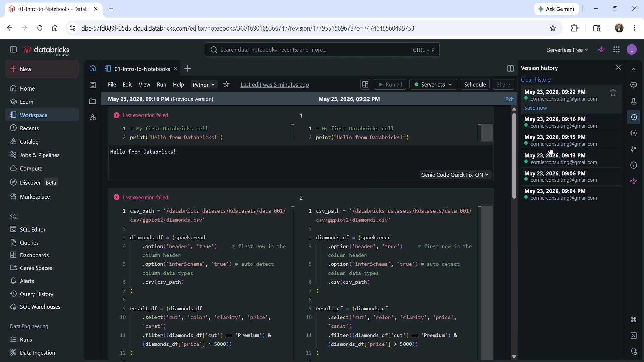Select the May 23, 2026, 09:04 PM version

571,194
